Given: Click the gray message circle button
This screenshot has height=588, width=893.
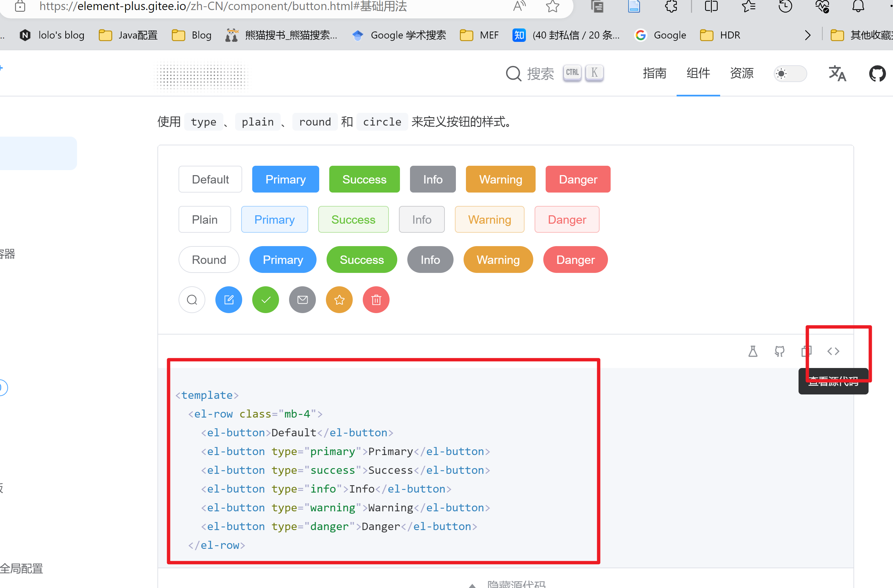Looking at the screenshot, I should (302, 300).
